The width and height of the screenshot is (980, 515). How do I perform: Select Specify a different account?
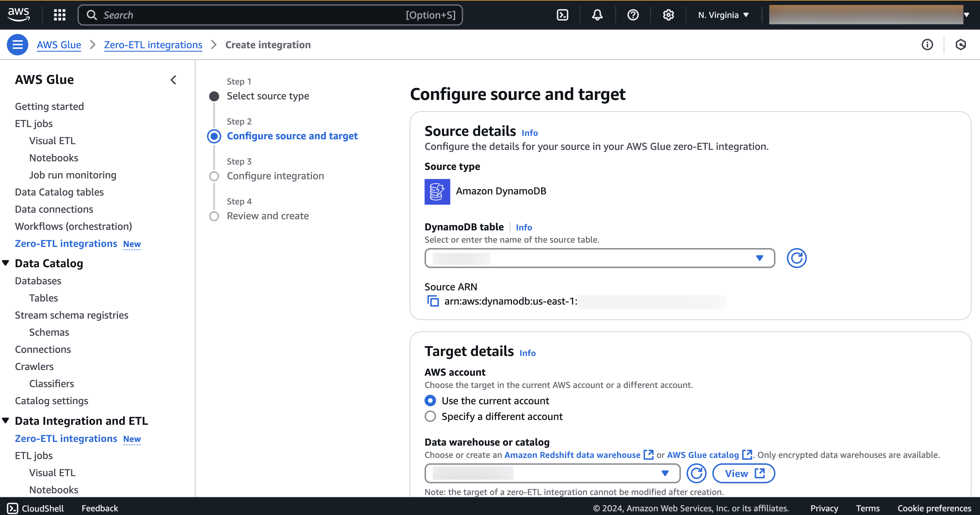coord(430,416)
